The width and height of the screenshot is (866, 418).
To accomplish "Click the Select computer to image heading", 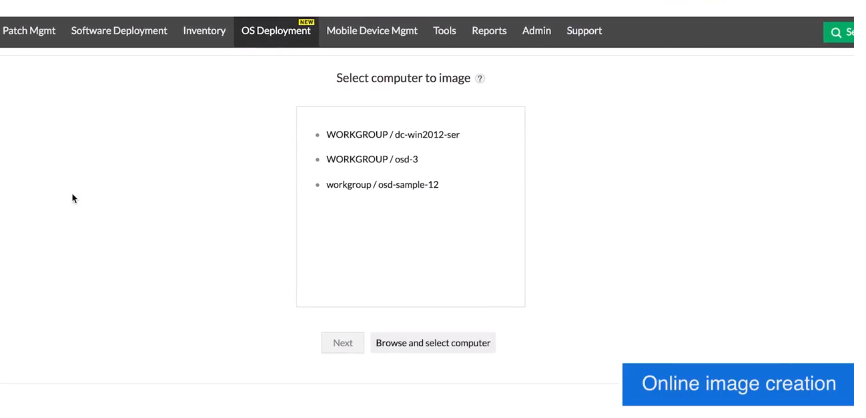I will point(403,78).
